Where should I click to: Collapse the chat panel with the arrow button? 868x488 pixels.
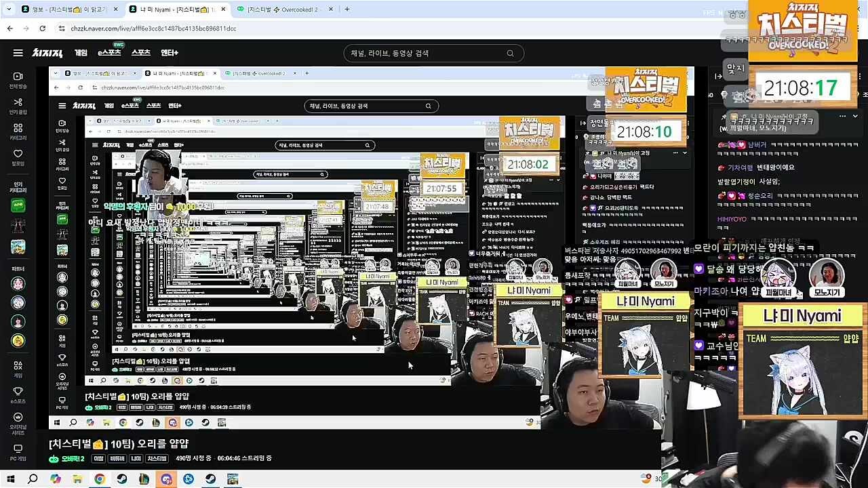click(719, 77)
